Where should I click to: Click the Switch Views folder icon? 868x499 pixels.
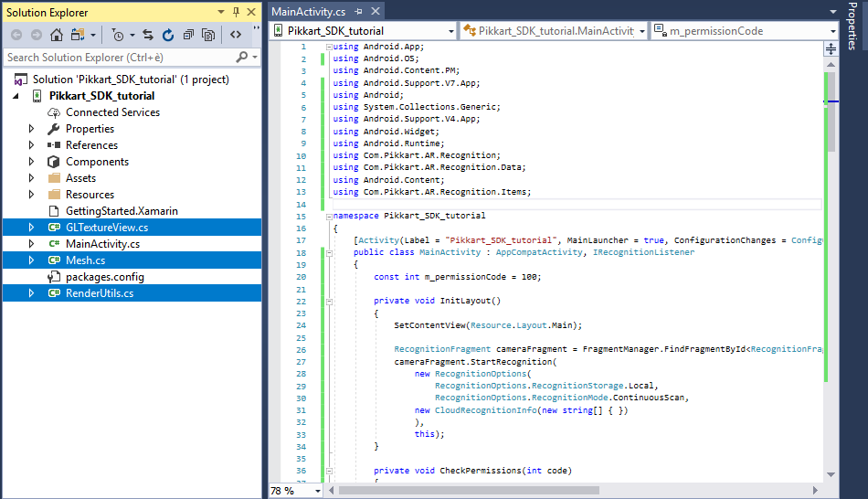pyautogui.click(x=78, y=35)
